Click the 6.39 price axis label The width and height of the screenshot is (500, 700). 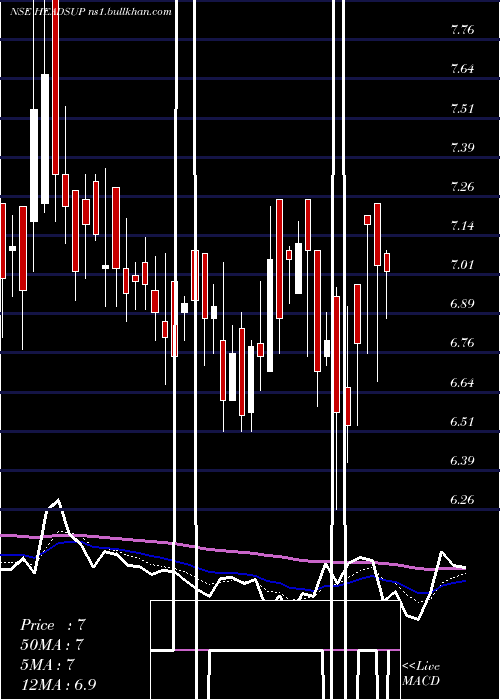click(462, 460)
